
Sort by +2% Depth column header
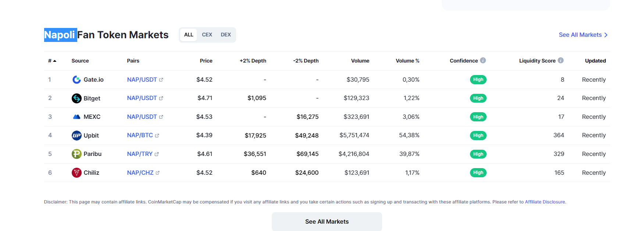pyautogui.click(x=253, y=61)
